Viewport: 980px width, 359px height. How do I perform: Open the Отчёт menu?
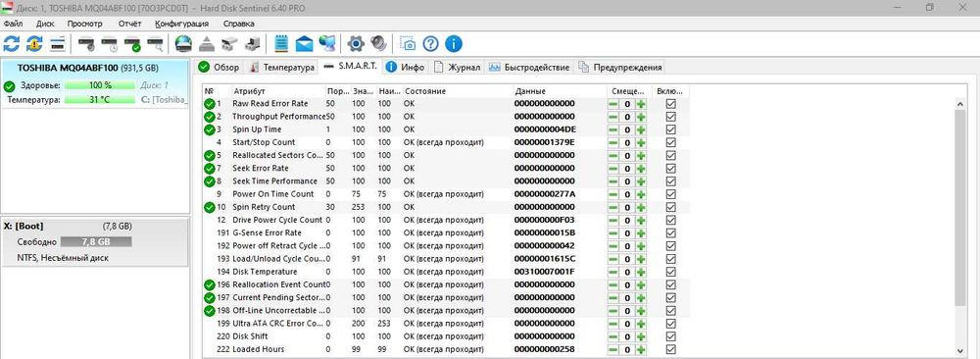129,24
